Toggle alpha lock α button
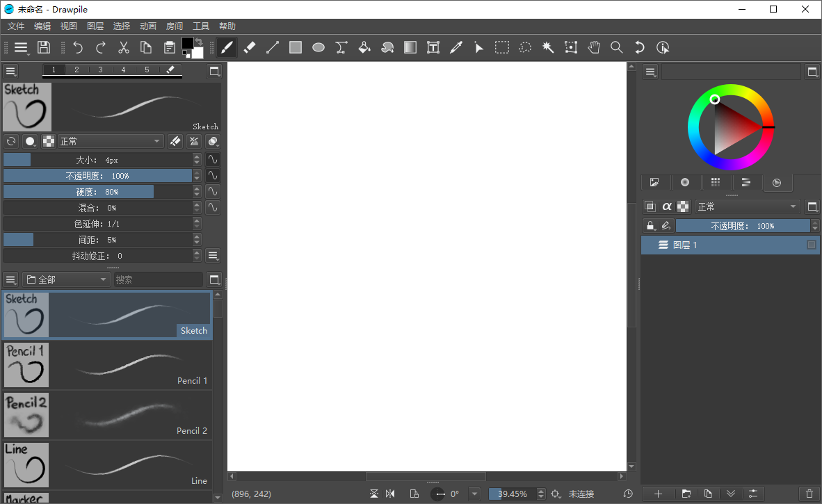This screenshot has width=822, height=504. (x=667, y=206)
